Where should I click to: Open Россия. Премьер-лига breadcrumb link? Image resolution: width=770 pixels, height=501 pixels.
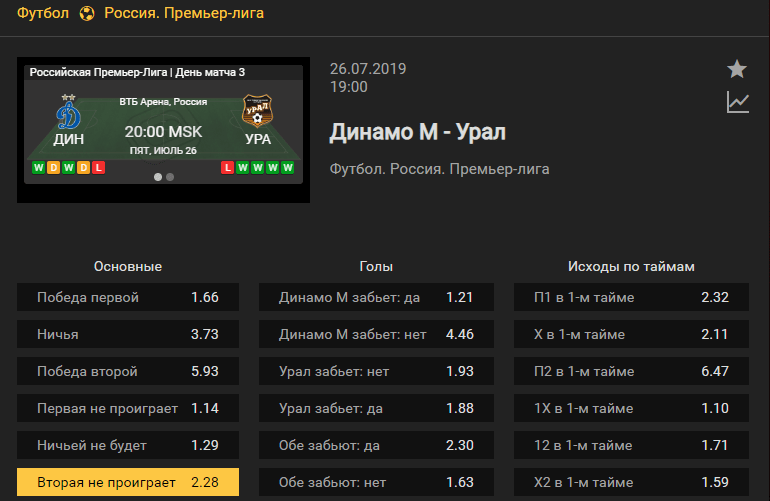click(184, 13)
